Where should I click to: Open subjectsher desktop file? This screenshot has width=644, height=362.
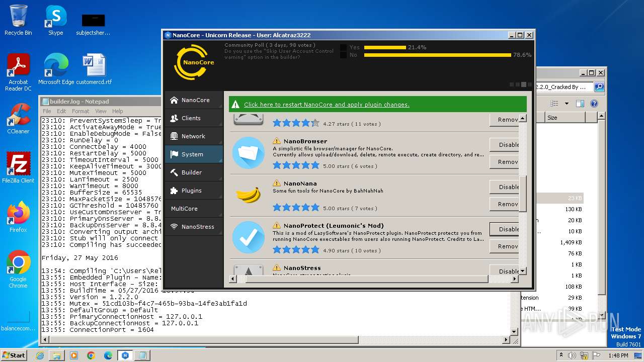tap(93, 24)
